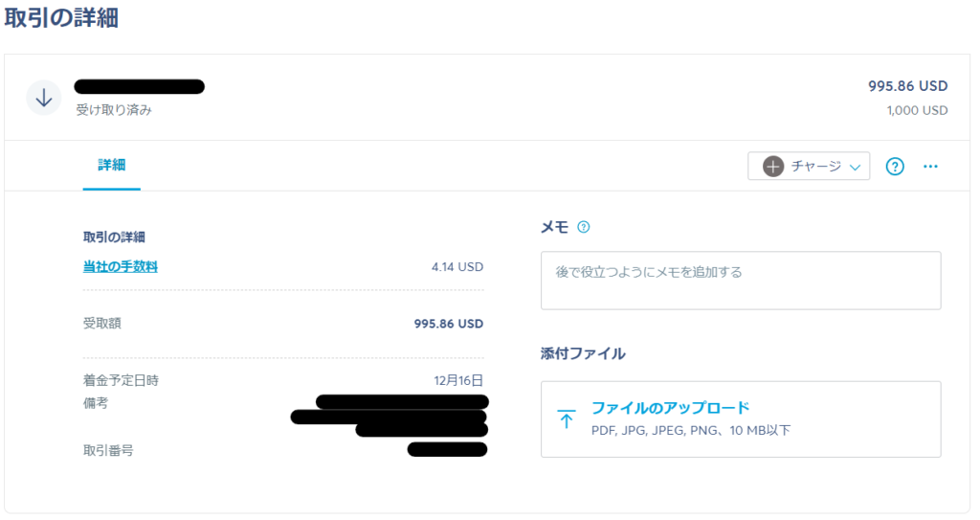Image resolution: width=980 pixels, height=520 pixels.
Task: Click the 12月16日 arrival date value
Action: 458,380
